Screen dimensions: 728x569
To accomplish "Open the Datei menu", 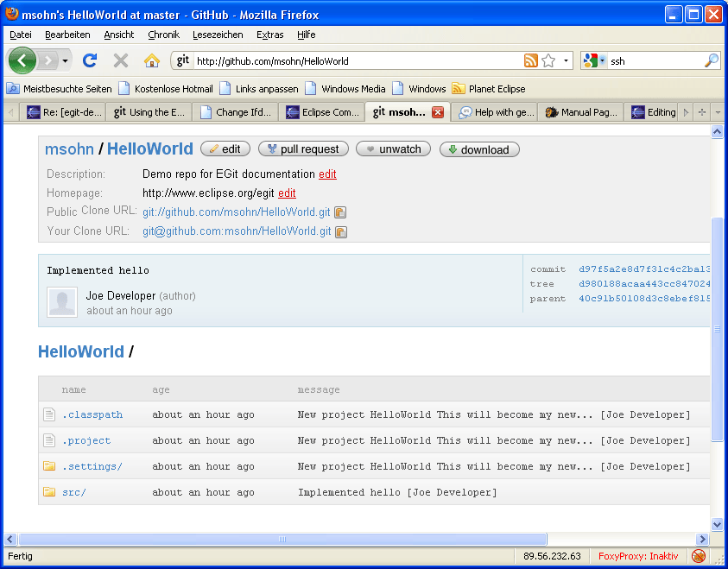I will (x=21, y=35).
